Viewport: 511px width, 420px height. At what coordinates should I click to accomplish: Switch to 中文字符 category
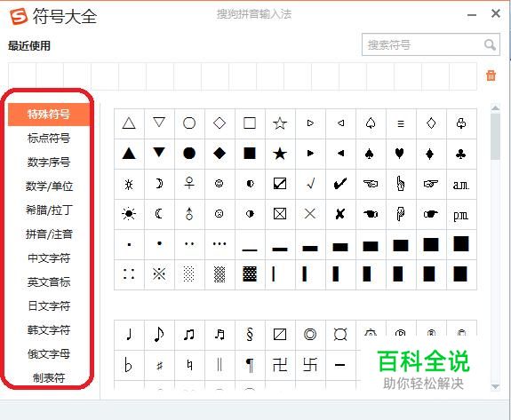pyautogui.click(x=49, y=258)
